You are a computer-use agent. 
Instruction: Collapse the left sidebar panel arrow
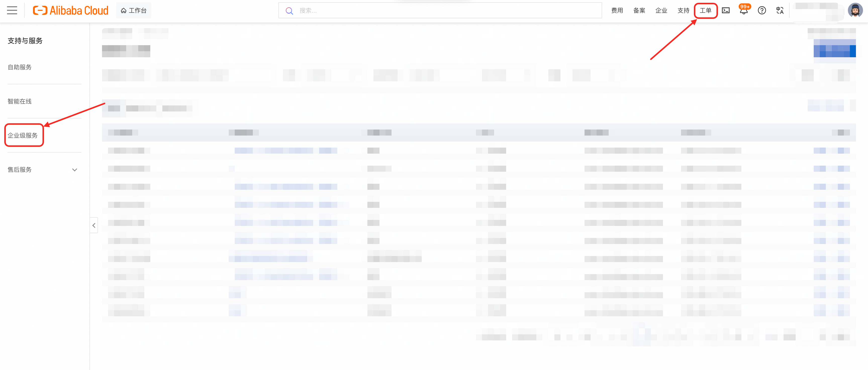click(x=94, y=225)
